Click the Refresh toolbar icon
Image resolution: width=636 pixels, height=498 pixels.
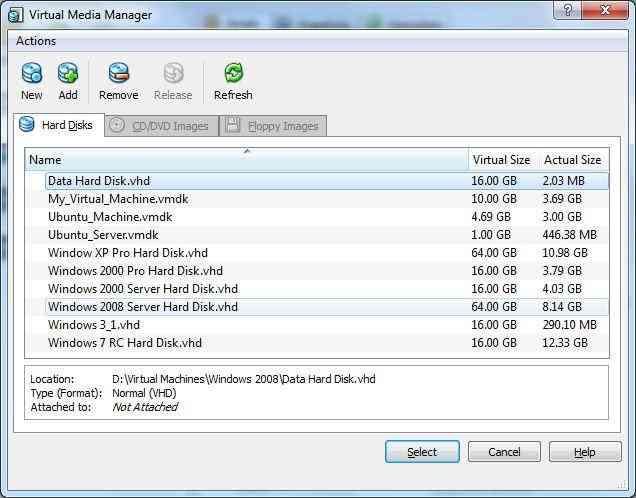(233, 74)
